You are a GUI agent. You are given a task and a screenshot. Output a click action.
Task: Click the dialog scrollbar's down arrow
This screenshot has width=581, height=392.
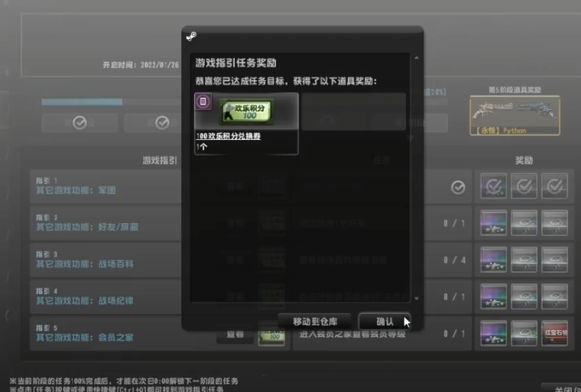(x=417, y=298)
